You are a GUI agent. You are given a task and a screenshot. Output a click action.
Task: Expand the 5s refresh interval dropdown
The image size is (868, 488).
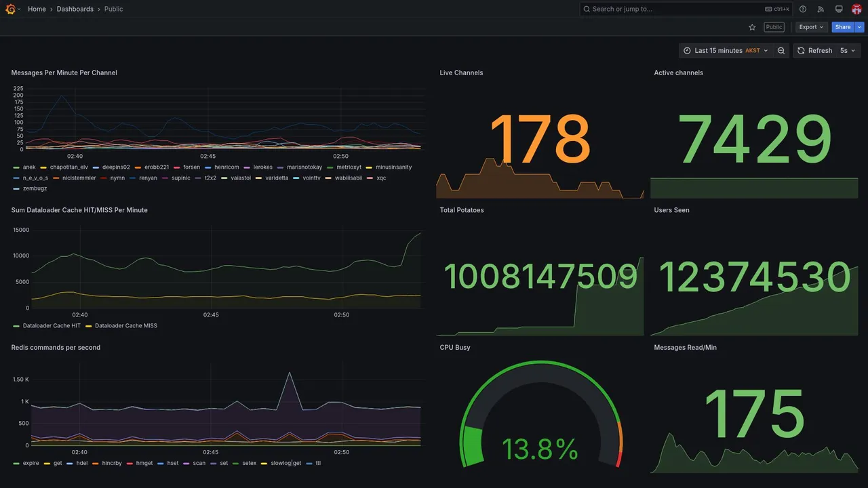848,51
